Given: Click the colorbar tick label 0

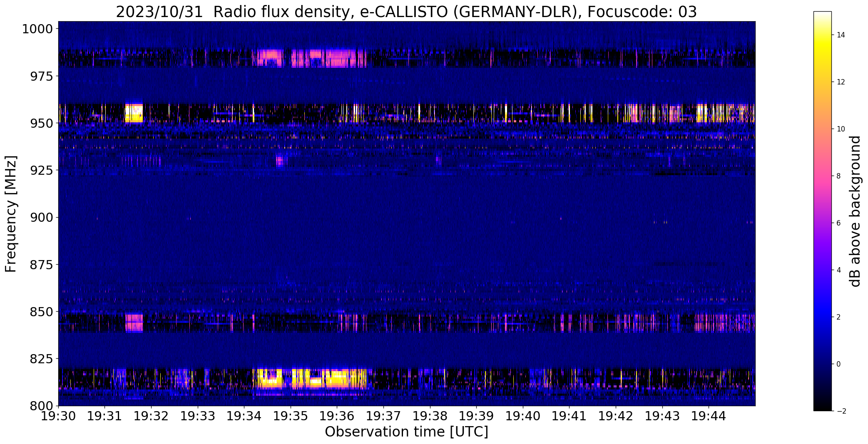Looking at the screenshot, I should point(839,364).
